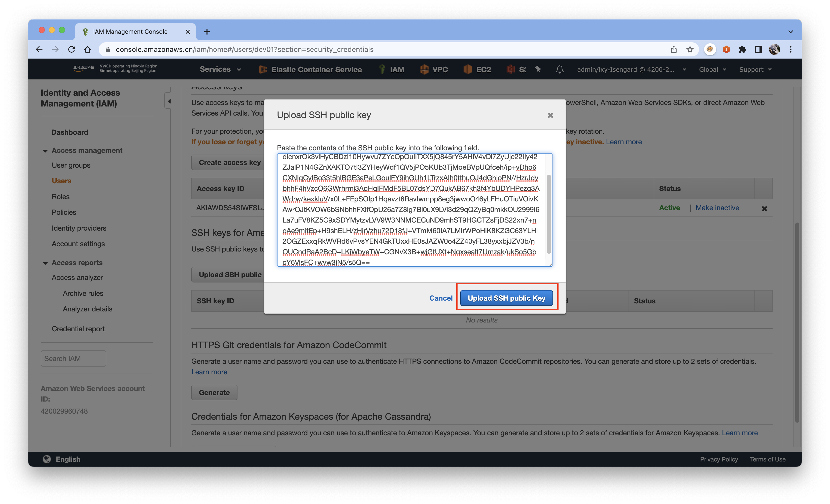Select Users in the sidebar
This screenshot has width=830, height=504.
click(62, 181)
